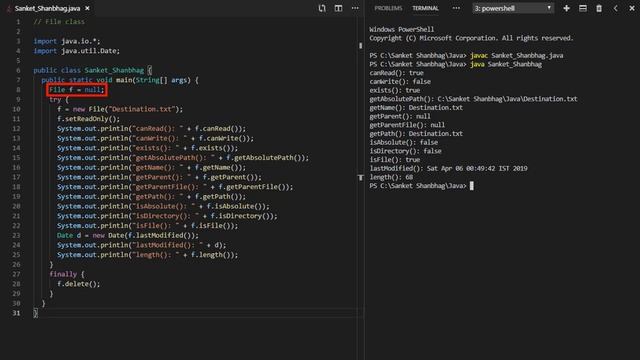Click 'f = new File("Destination.txt");' line
This screenshot has width=640, height=360.
(120, 109)
